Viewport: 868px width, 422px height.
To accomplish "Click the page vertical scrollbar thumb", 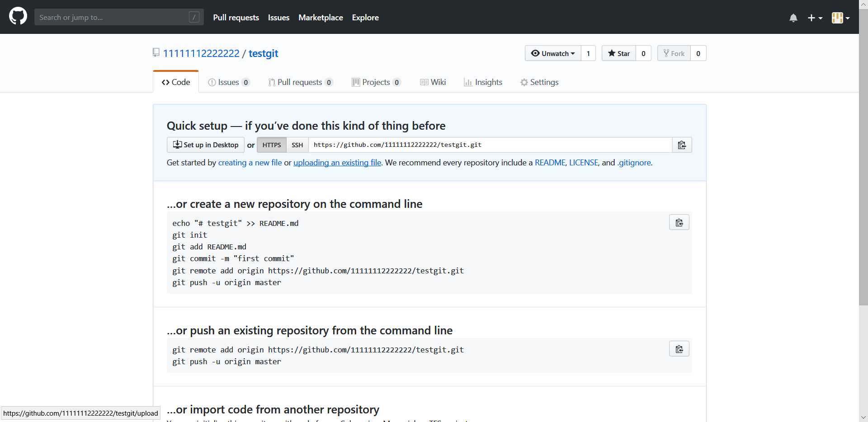I will click(863, 157).
